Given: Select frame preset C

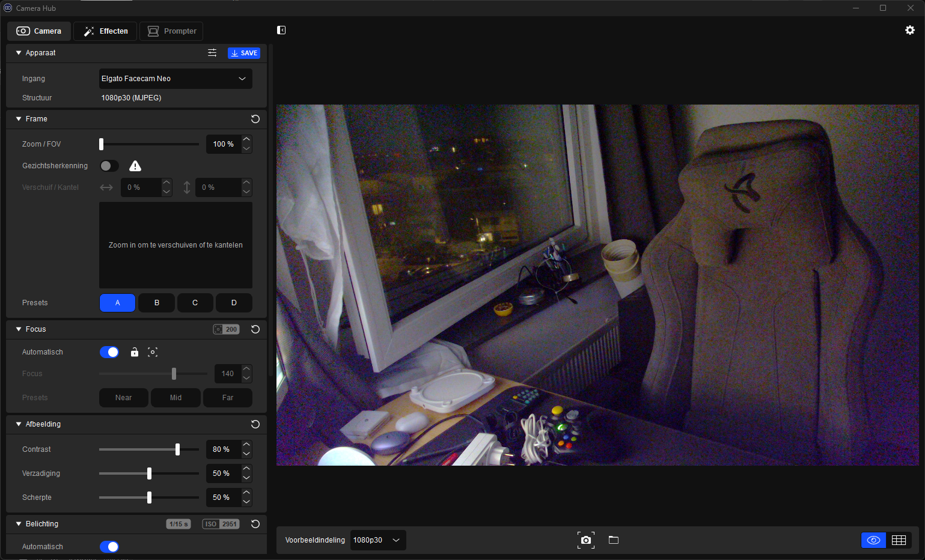Looking at the screenshot, I should (x=195, y=303).
